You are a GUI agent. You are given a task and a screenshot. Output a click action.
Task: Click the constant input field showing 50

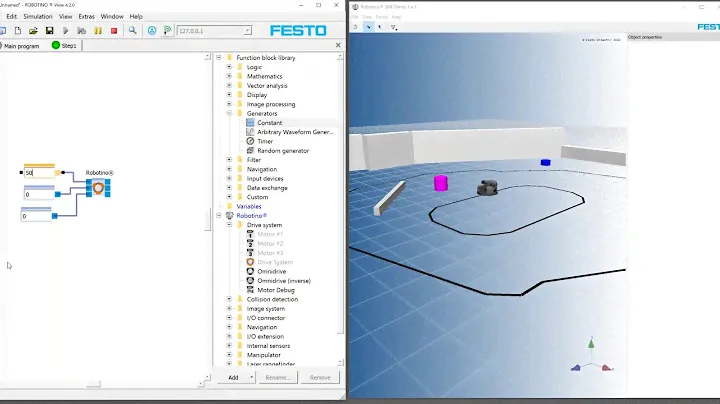40,173
